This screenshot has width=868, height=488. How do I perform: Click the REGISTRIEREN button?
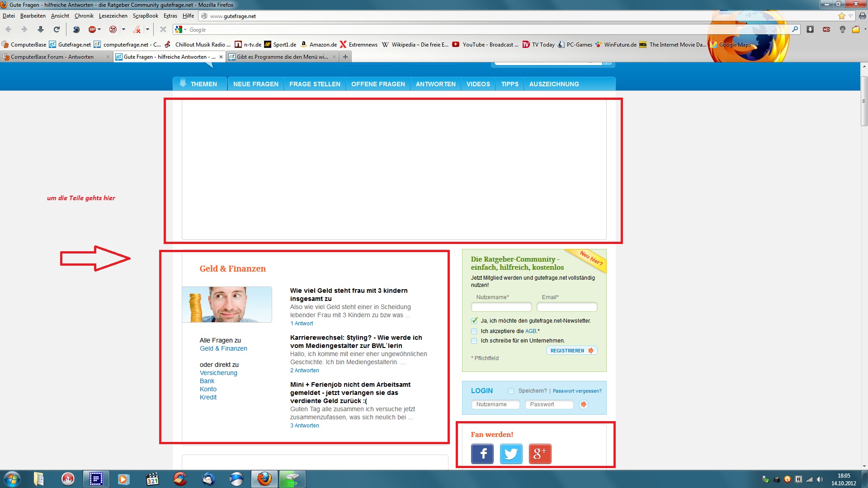pos(571,351)
